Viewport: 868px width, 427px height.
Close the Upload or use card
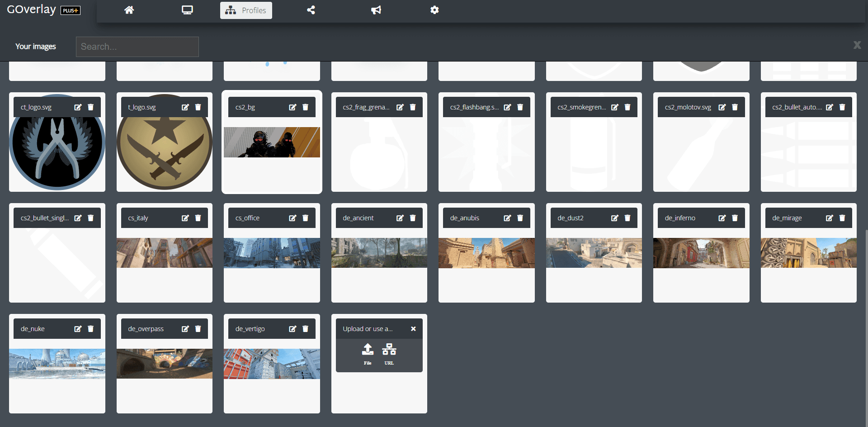(x=413, y=329)
